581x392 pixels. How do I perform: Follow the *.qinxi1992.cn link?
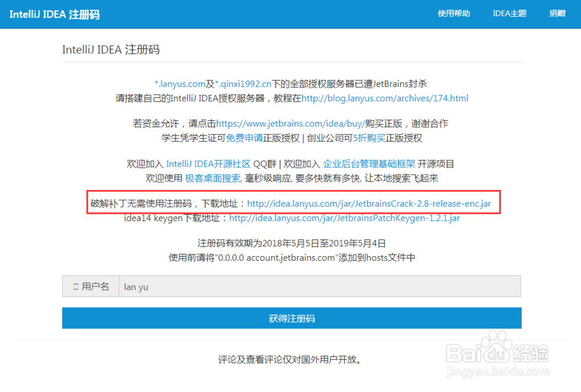coord(243,84)
